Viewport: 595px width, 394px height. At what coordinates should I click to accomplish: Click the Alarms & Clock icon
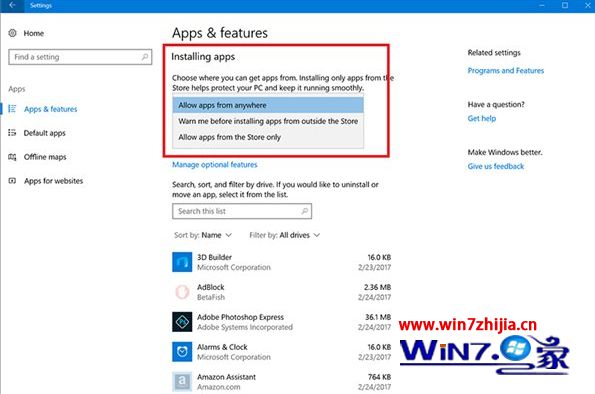coord(182,352)
